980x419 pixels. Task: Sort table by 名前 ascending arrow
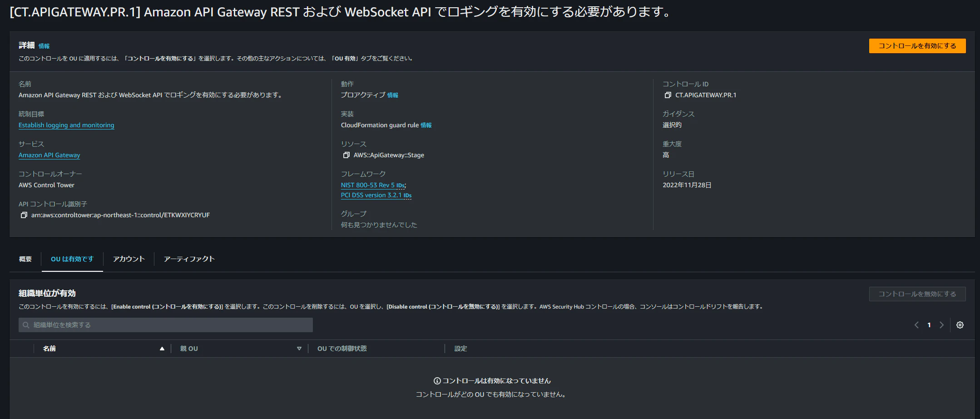162,349
